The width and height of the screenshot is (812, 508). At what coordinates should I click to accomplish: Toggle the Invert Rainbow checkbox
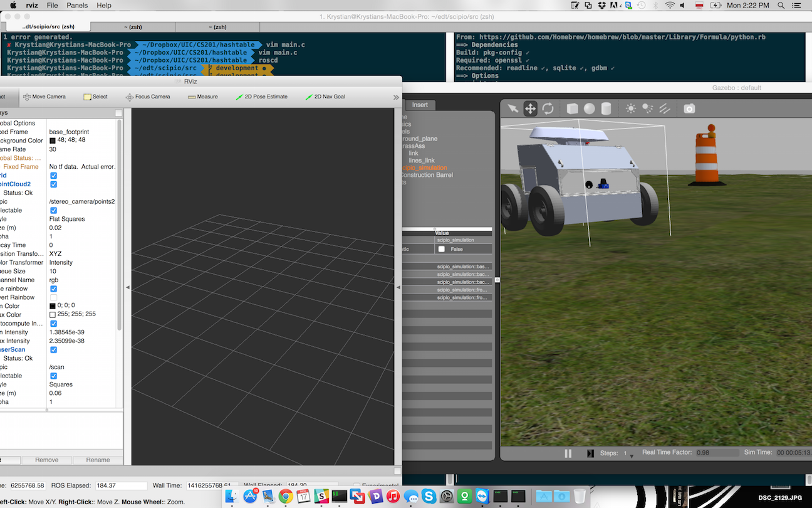pos(53,297)
